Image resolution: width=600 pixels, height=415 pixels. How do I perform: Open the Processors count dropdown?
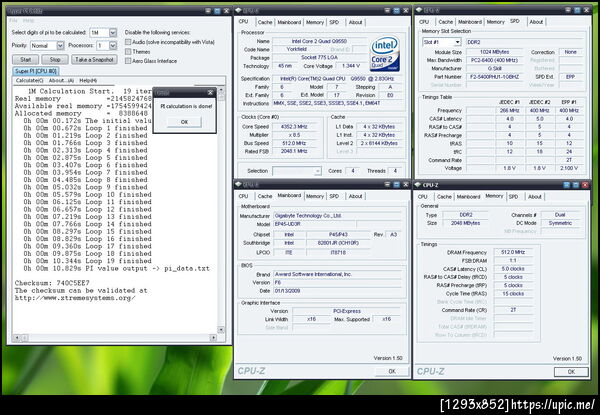[112, 46]
